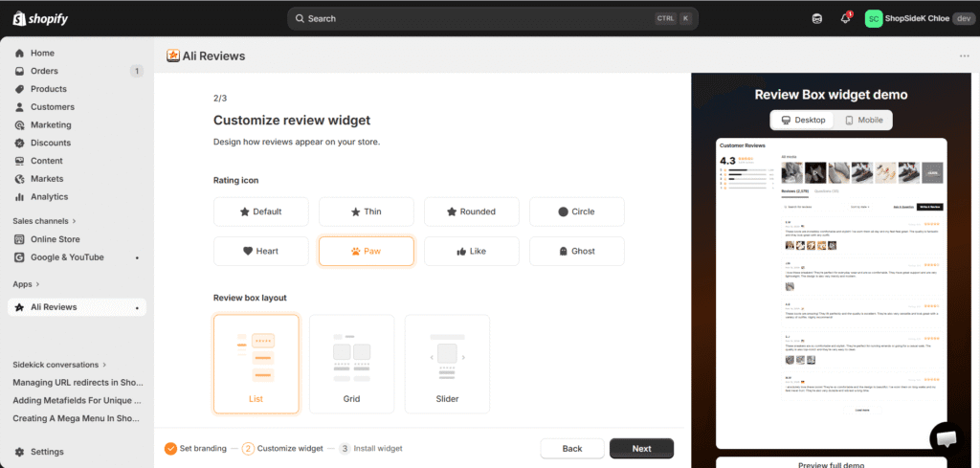Open the Sidekick assistant icon
Viewport: 980px width, 468px height.
pyautogui.click(x=817, y=19)
